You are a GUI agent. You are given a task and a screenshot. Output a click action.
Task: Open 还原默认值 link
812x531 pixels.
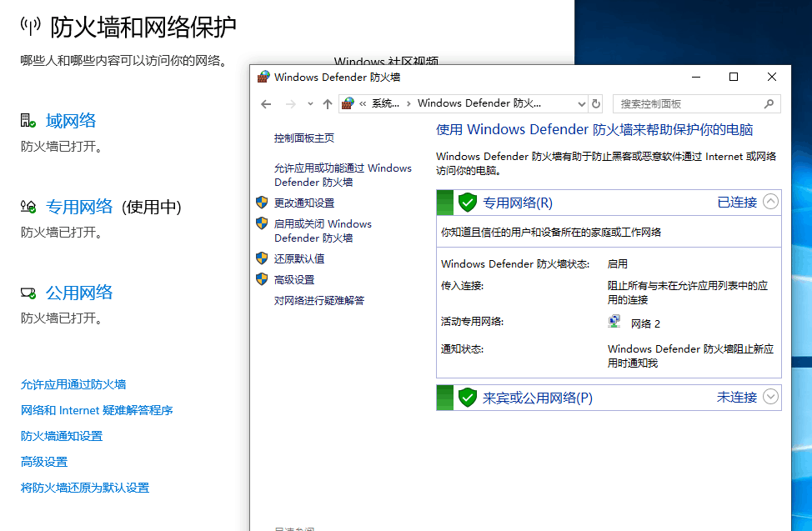299,258
